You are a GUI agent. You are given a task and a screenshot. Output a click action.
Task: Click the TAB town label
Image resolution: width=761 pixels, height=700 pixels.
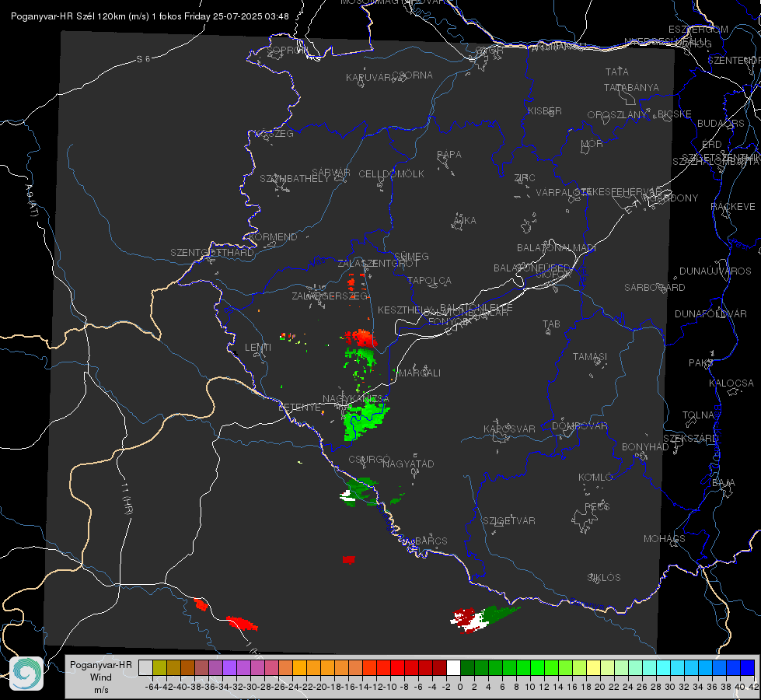tap(551, 324)
